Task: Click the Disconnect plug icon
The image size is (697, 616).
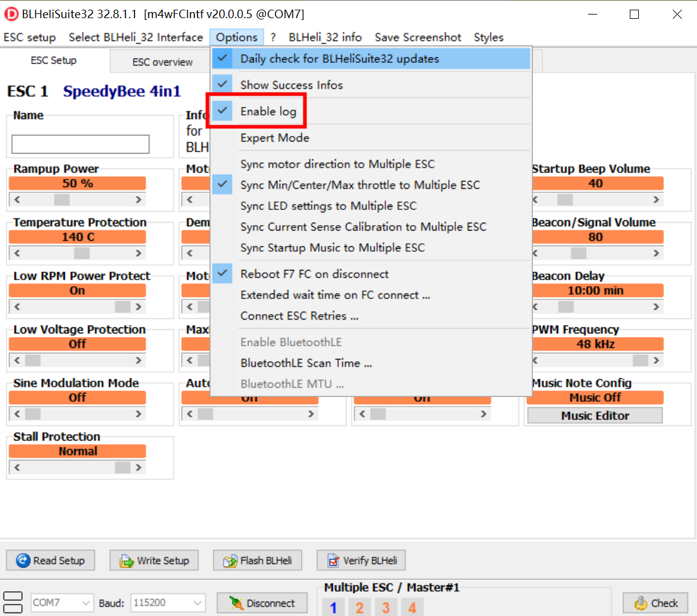Action: [236, 603]
